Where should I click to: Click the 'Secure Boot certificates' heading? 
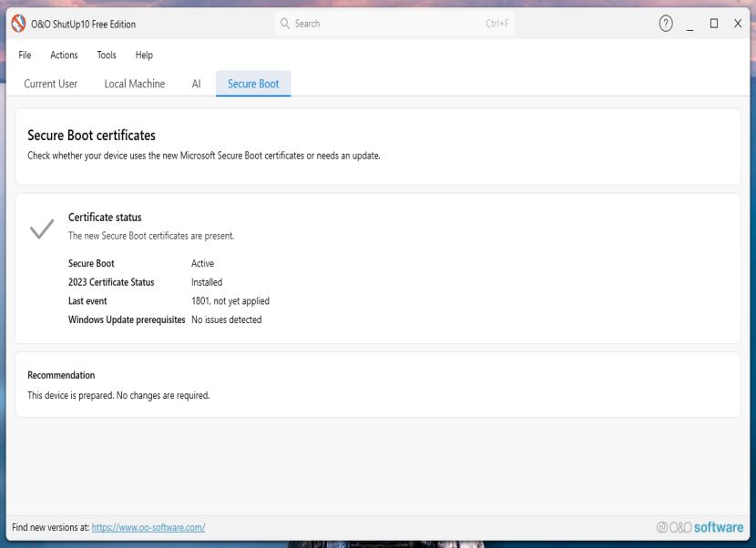coord(92,136)
